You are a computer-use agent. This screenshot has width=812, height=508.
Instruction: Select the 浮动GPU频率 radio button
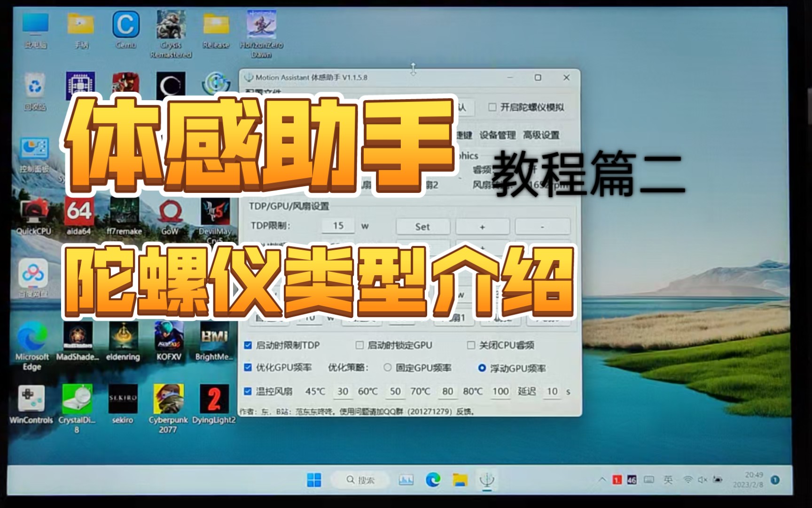pyautogui.click(x=482, y=368)
